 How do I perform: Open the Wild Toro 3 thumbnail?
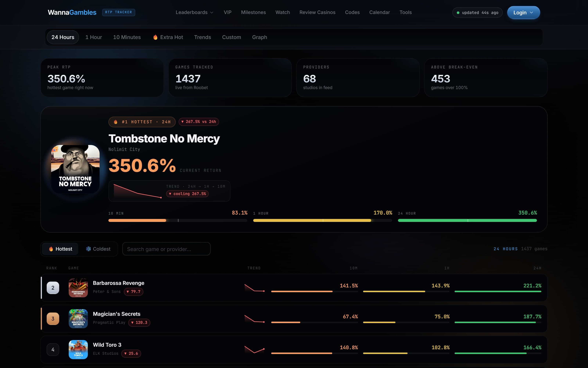pyautogui.click(x=78, y=349)
